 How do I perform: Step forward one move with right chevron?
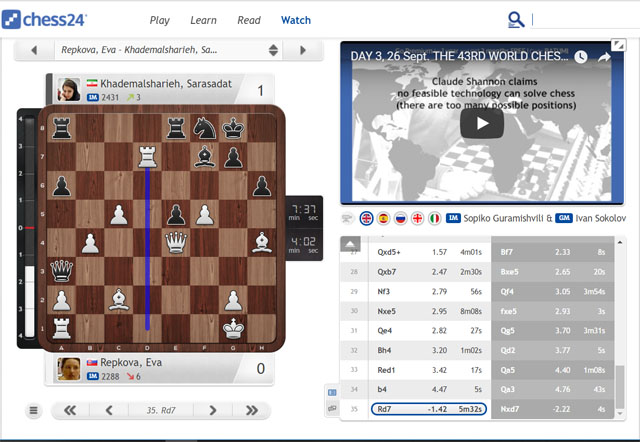(213, 410)
